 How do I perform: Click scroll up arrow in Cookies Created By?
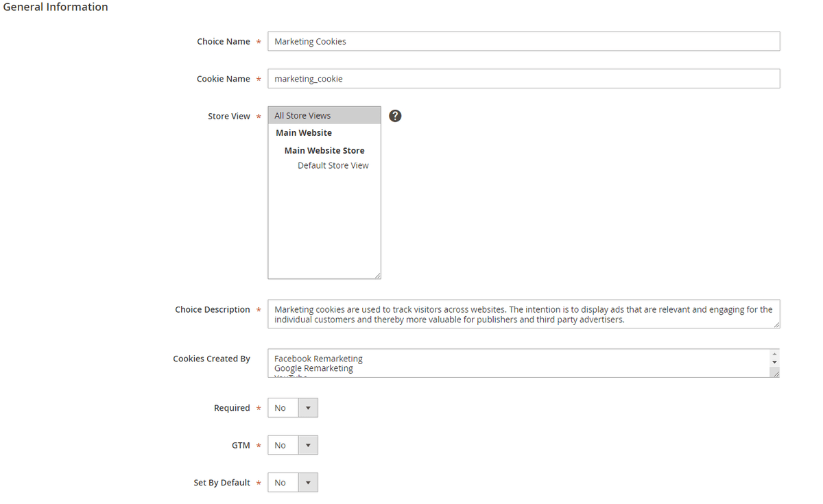click(775, 354)
